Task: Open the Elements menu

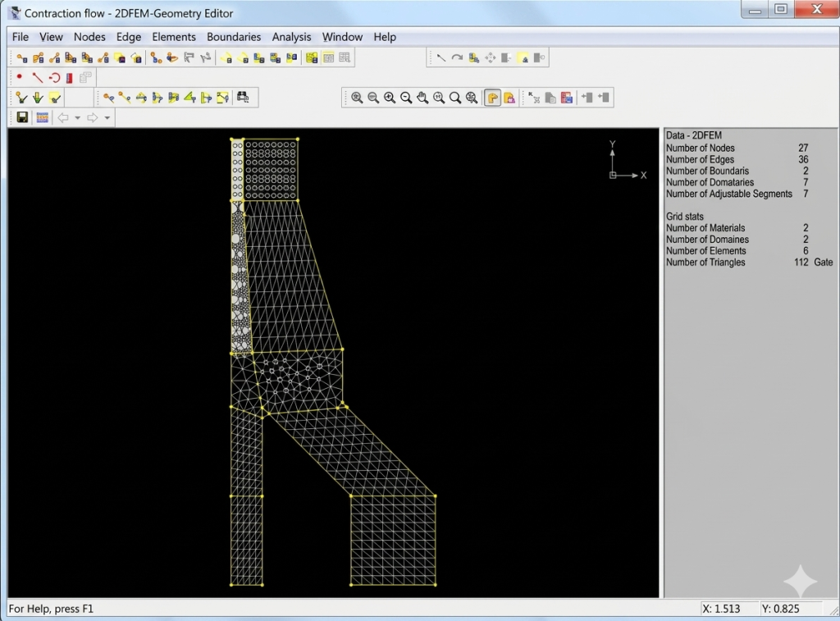Action: pyautogui.click(x=174, y=37)
